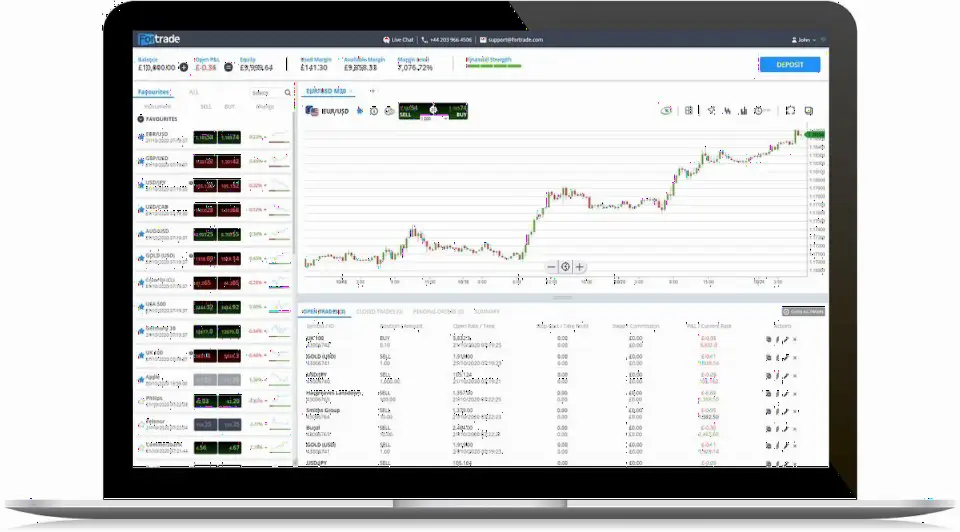Select the Apple row in the watchlist
960x532 pixels.
(x=212, y=380)
